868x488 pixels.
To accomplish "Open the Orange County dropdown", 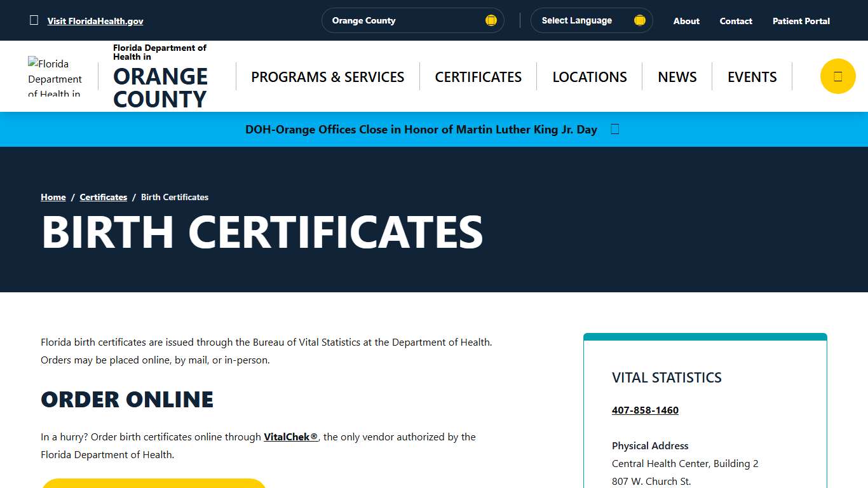I will click(x=413, y=20).
